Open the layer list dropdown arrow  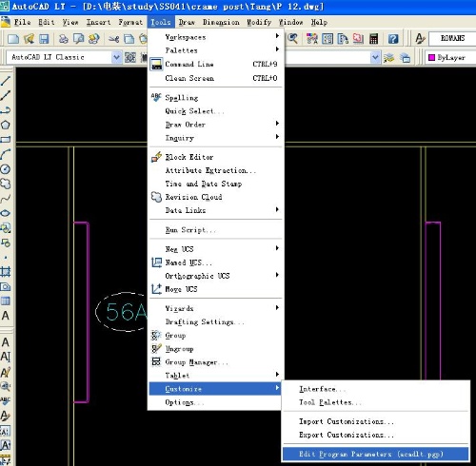click(375, 57)
